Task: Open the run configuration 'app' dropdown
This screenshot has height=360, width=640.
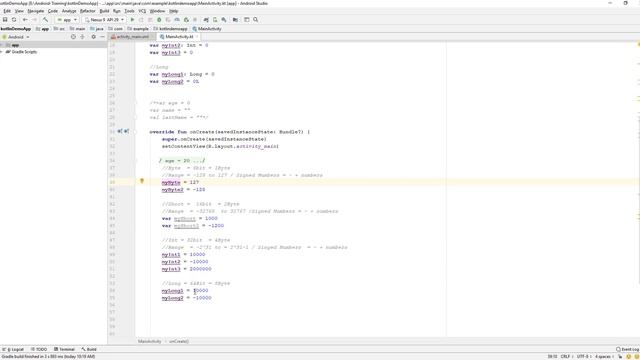Action: coord(67,20)
